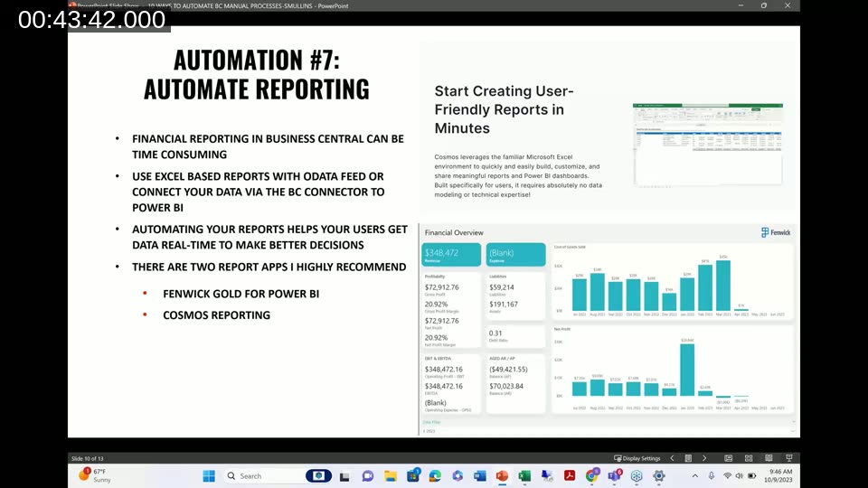Click the 0.31 debt ratio value
The image size is (868, 488).
pos(495,333)
